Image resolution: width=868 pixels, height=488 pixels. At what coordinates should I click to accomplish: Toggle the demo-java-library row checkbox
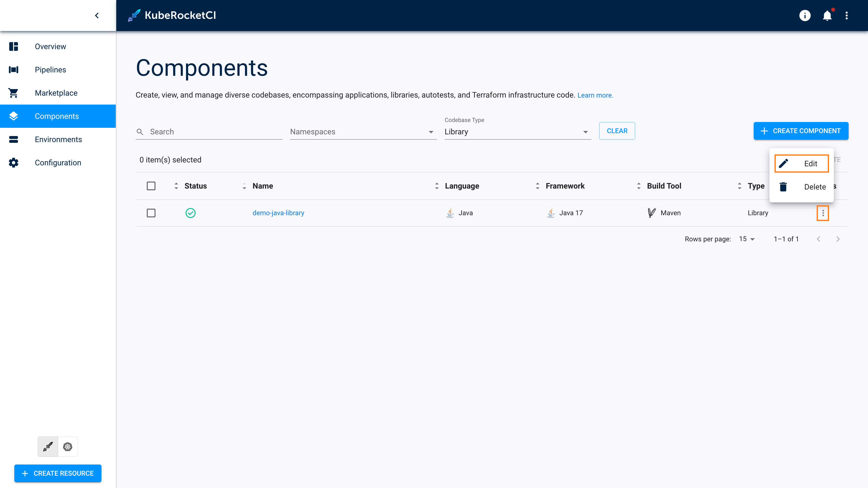tap(151, 213)
